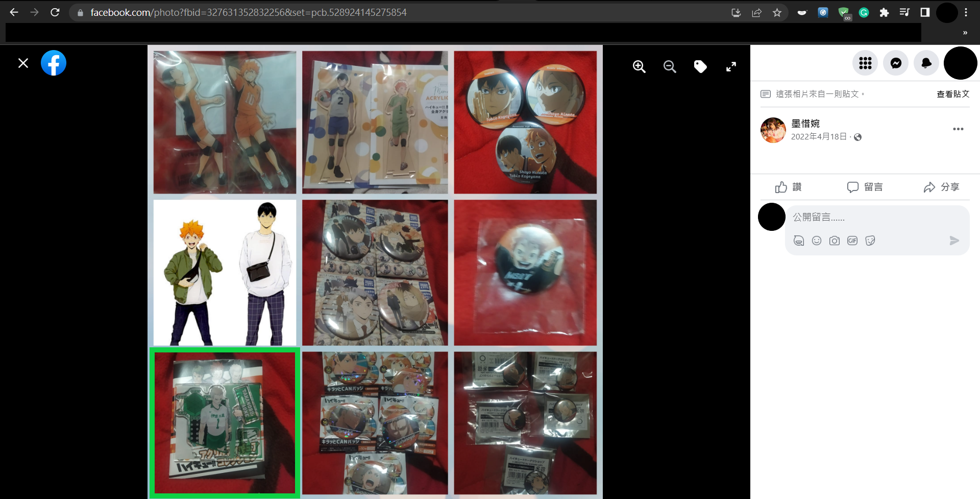This screenshot has height=499, width=980.
Task: Tag the photo with the tag icon
Action: click(x=700, y=66)
